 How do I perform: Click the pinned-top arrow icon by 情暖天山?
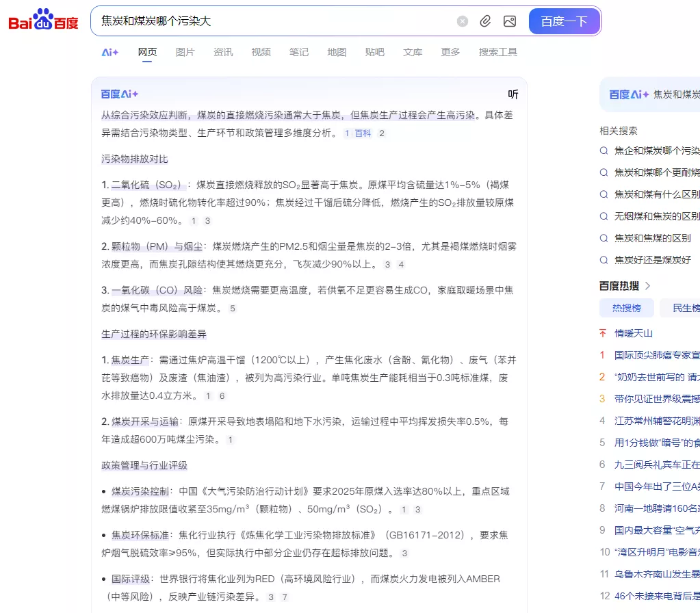pyautogui.click(x=603, y=333)
